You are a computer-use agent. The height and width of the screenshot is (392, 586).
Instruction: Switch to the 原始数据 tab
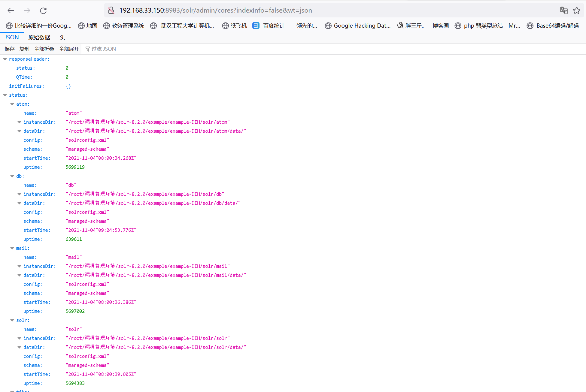point(39,38)
